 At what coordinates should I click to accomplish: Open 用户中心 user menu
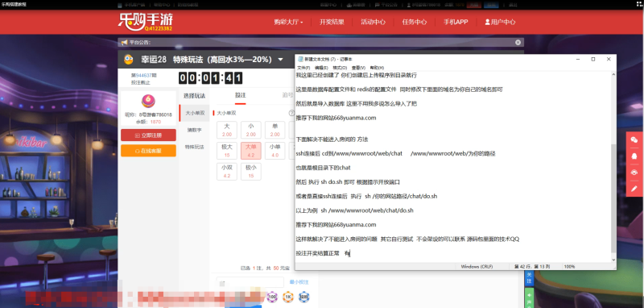point(500,23)
